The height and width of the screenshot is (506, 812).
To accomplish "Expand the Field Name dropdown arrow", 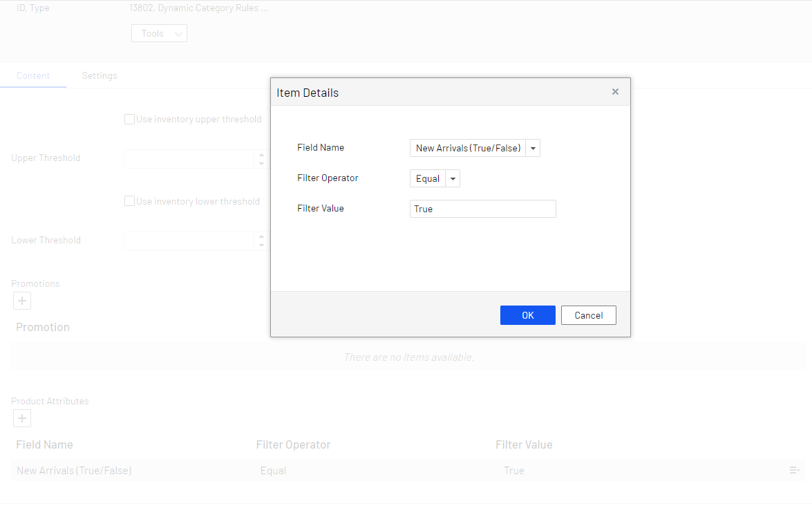I will [x=533, y=148].
